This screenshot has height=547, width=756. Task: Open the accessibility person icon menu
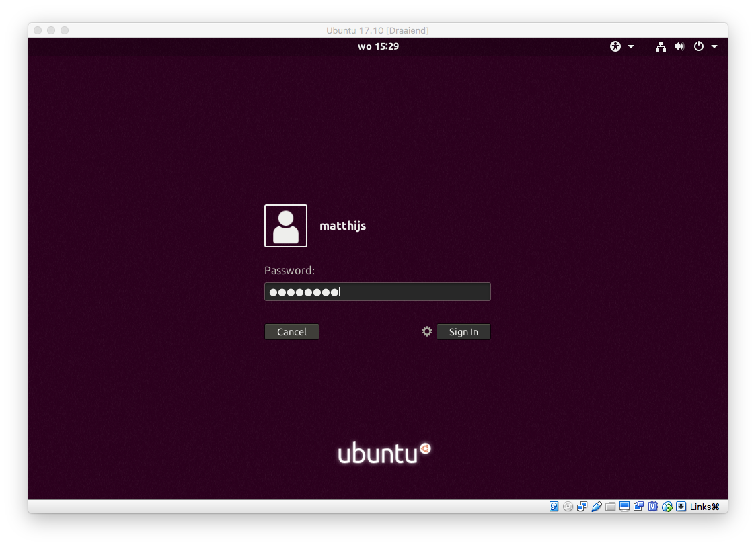tap(615, 46)
